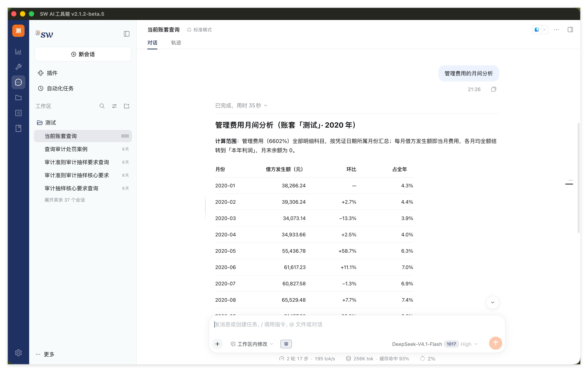Open 工作区内修改 permission dropdown
The height and width of the screenshot is (372, 588).
point(252,344)
